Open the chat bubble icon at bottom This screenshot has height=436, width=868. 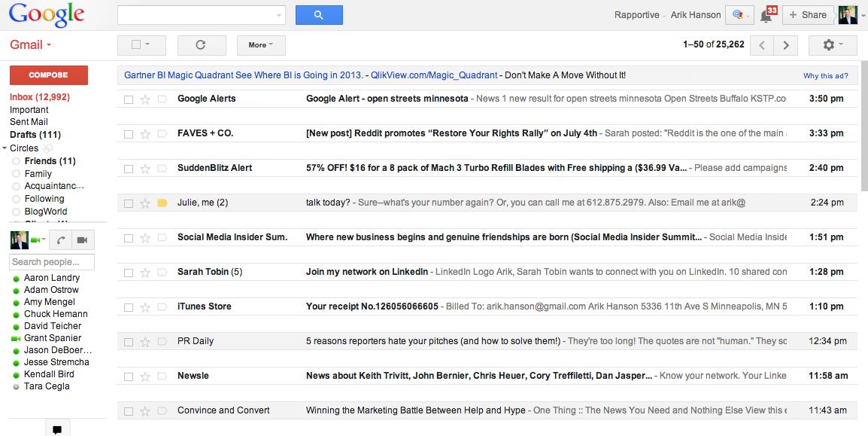(x=57, y=429)
